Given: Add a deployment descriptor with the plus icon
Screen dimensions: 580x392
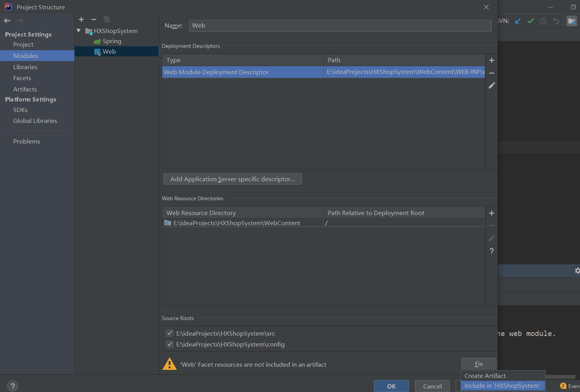Looking at the screenshot, I should click(492, 60).
